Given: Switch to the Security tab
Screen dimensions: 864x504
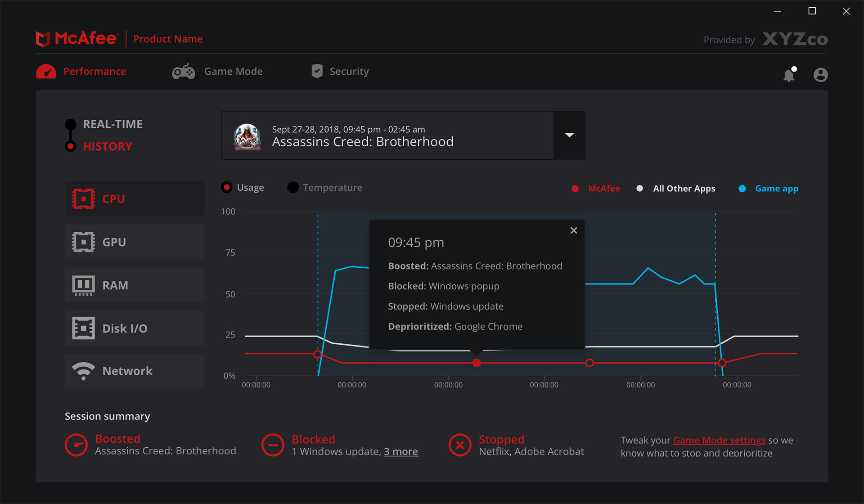Looking at the screenshot, I should [340, 71].
